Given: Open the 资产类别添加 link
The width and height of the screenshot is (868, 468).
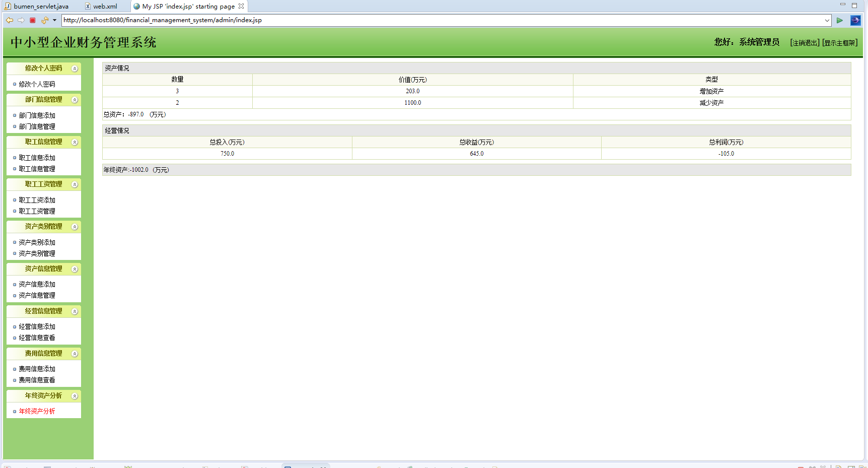Looking at the screenshot, I should [37, 242].
